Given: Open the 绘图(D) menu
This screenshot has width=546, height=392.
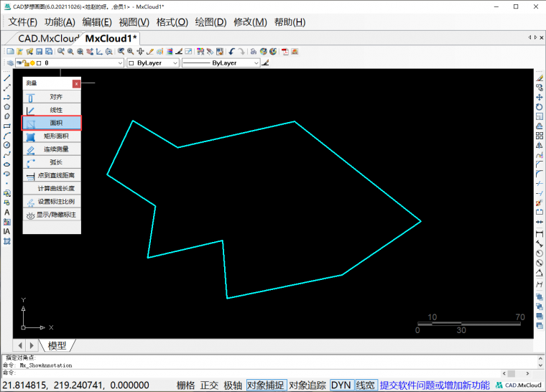Looking at the screenshot, I should (210, 22).
